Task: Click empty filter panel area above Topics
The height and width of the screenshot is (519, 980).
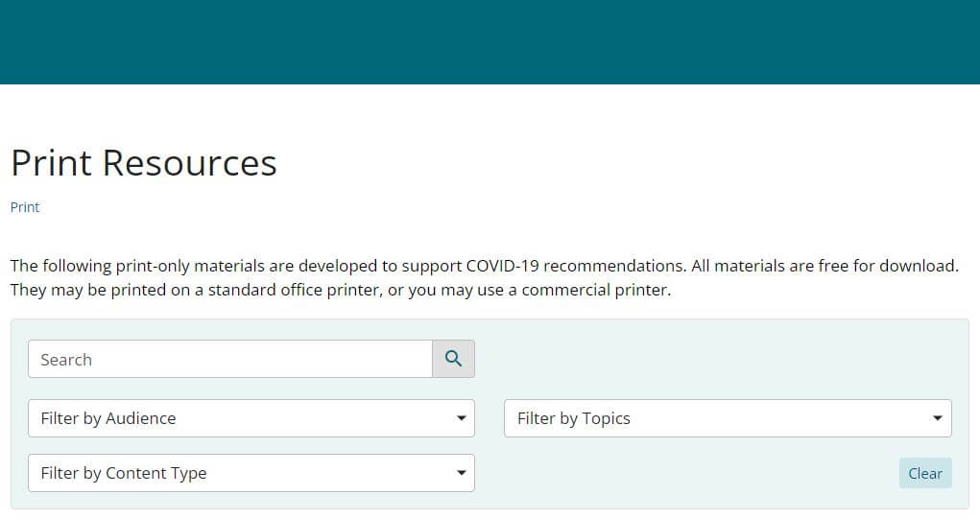Action: (x=728, y=359)
